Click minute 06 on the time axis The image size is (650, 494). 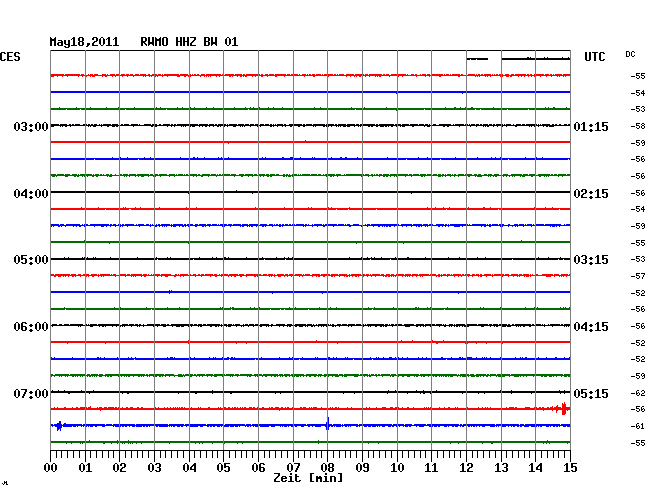click(258, 468)
